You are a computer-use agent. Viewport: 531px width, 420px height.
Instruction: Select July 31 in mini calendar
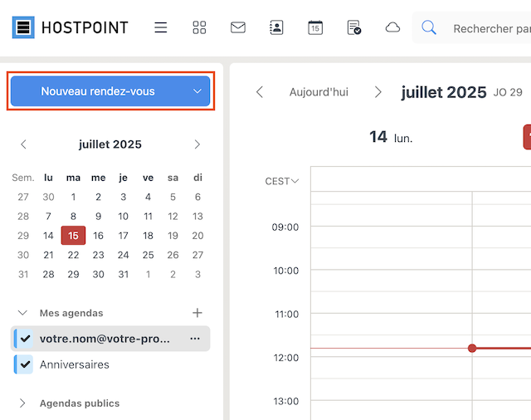[x=124, y=274]
